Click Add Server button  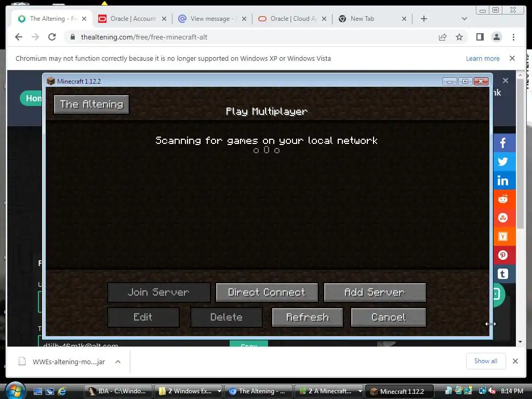click(375, 292)
